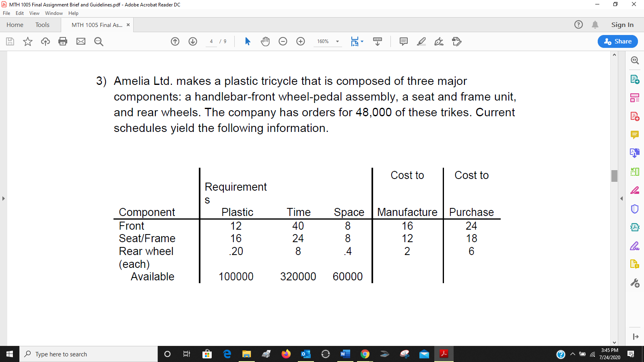Select the highlighter pen tool
Image resolution: width=644 pixels, height=362 pixels.
point(421,41)
